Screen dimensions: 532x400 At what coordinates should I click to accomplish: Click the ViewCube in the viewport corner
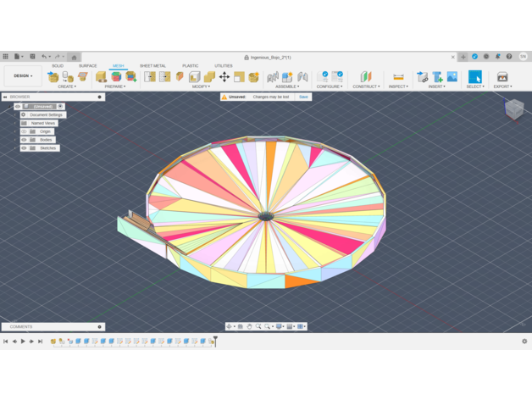click(x=514, y=108)
